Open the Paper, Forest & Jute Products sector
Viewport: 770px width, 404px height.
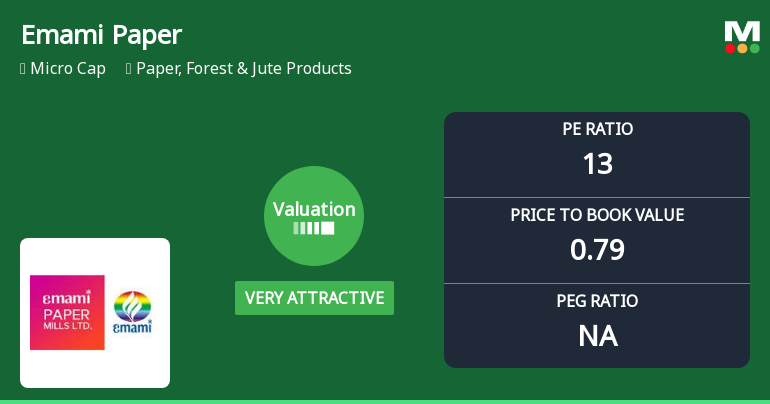[245, 69]
